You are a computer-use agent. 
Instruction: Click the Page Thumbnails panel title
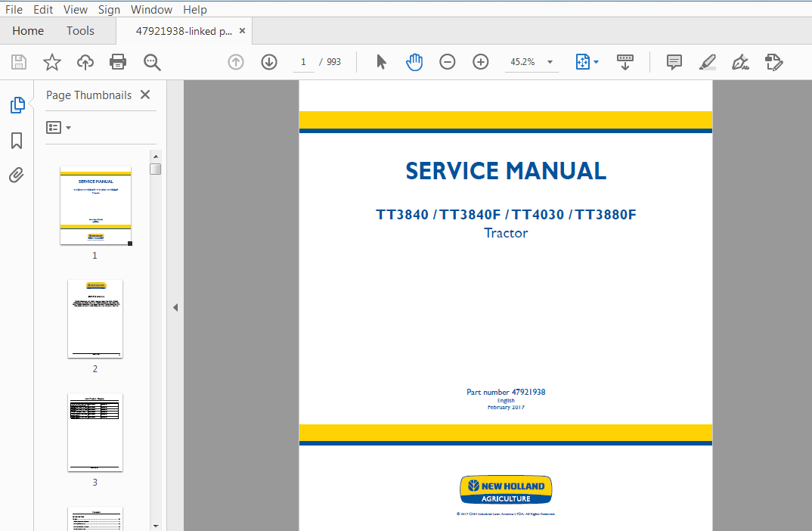(x=88, y=95)
